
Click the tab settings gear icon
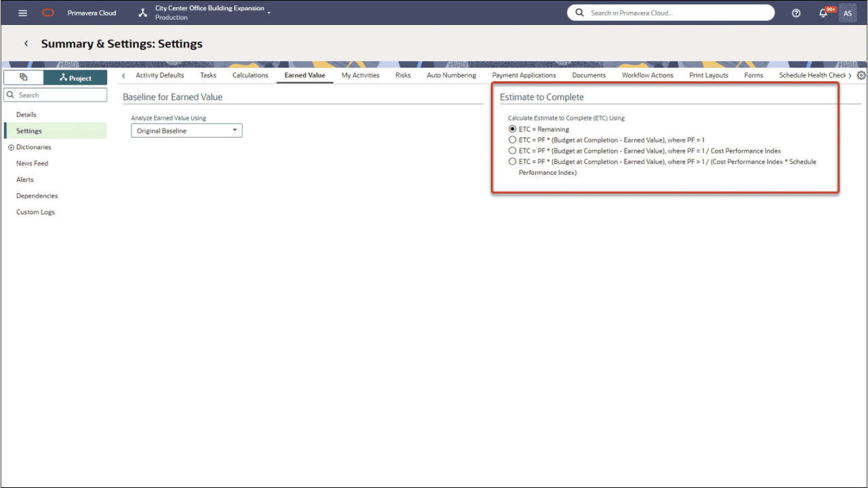click(x=861, y=75)
